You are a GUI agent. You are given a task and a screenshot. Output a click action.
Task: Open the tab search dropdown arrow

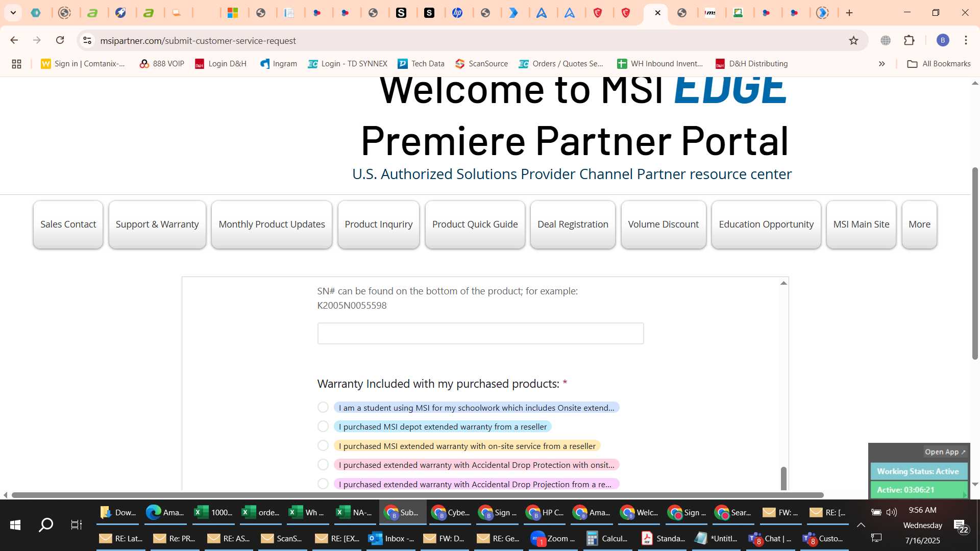13,13
